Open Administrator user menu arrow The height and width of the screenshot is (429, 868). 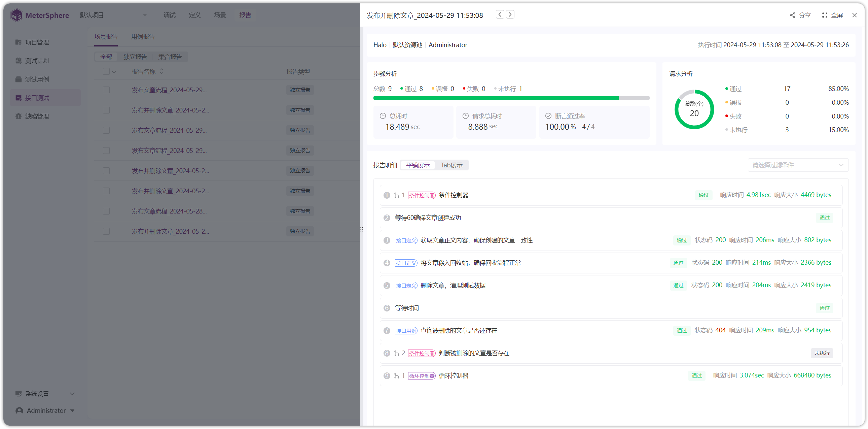[72, 411]
